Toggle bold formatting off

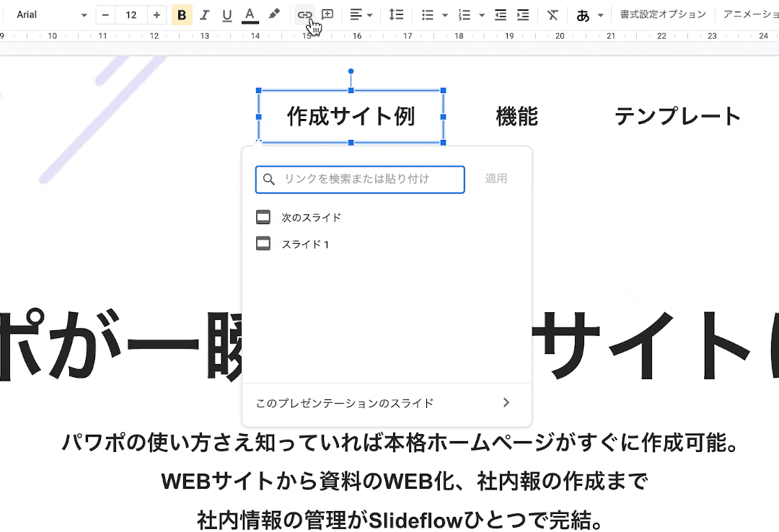pyautogui.click(x=182, y=14)
